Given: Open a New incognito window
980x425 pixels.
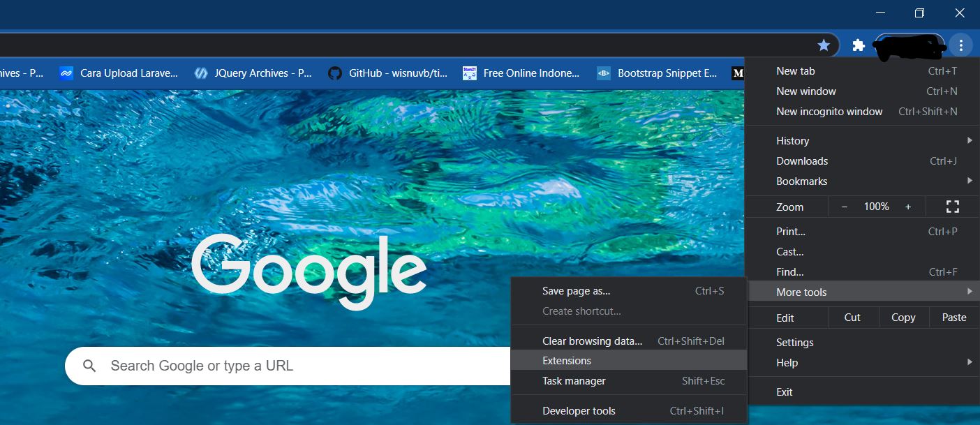Looking at the screenshot, I should pos(829,111).
